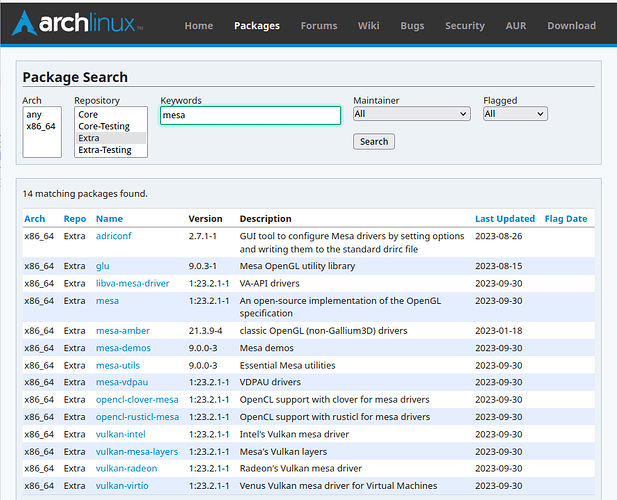Sort results by Flag Date
The image size is (617, 500).
pos(566,219)
